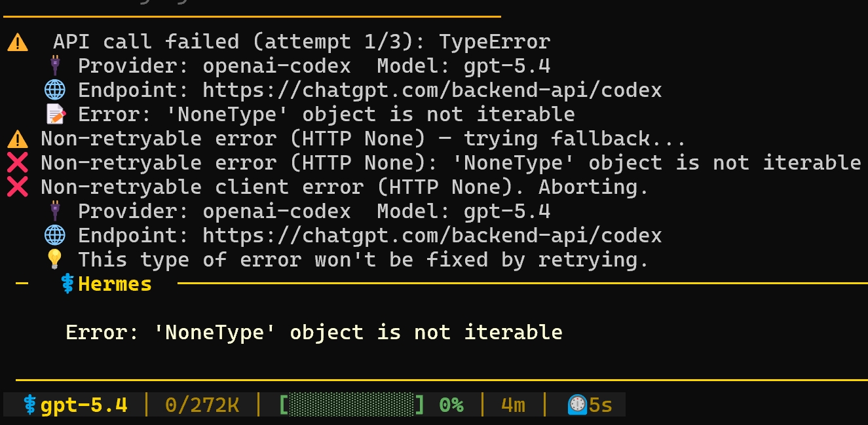
Task: Click the Hermes caduceus icon in header
Action: pyautogui.click(x=67, y=284)
